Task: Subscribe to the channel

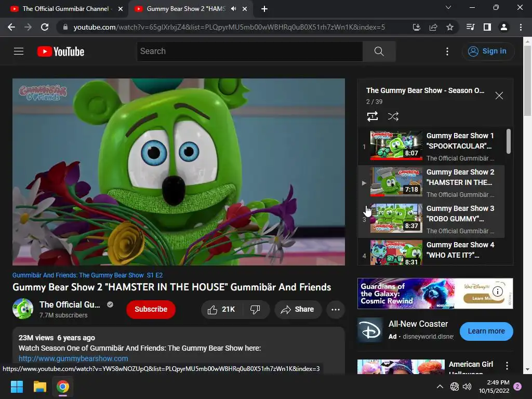Action: (151, 310)
